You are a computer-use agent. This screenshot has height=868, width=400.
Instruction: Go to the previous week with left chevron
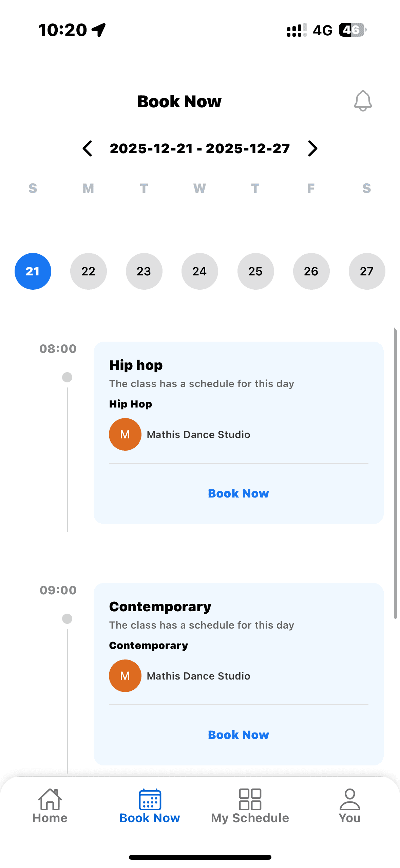tap(87, 148)
